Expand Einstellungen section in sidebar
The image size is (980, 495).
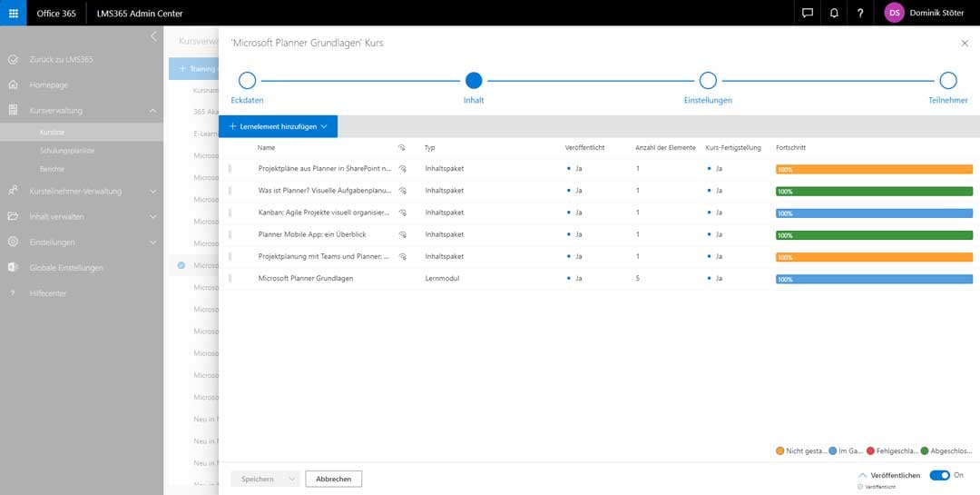tap(153, 242)
